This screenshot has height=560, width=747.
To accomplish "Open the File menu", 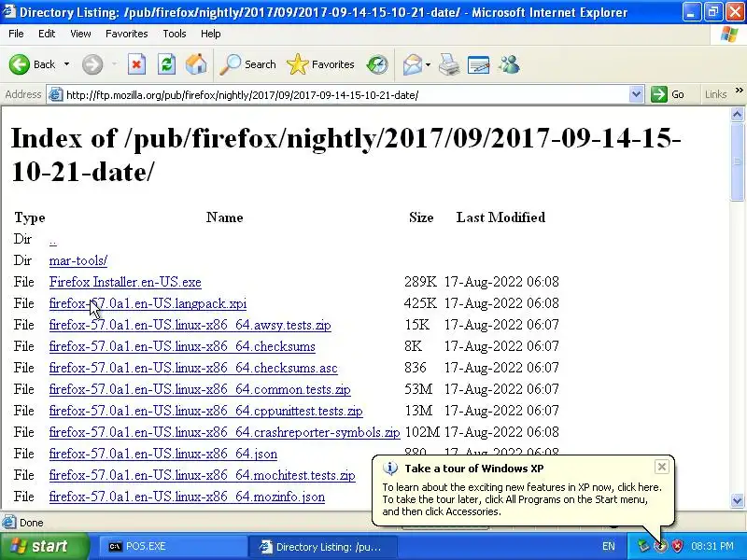I will [x=16, y=34].
